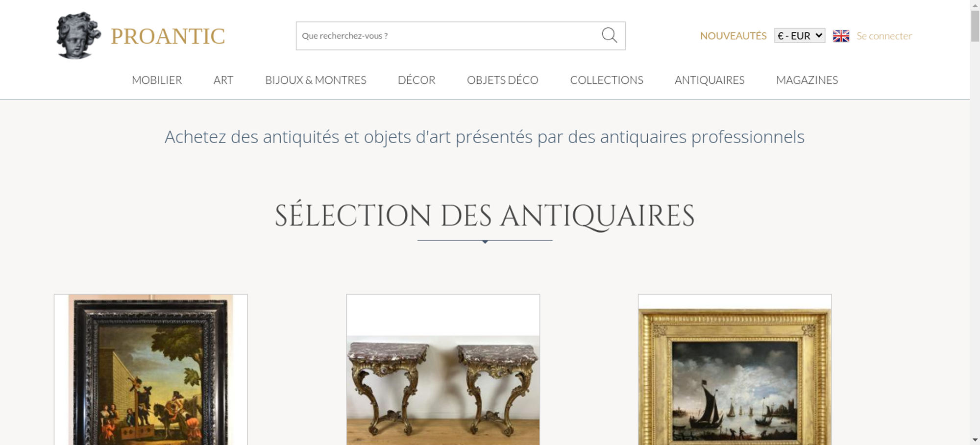Click the Nouveautés link
980x445 pixels.
(x=733, y=36)
